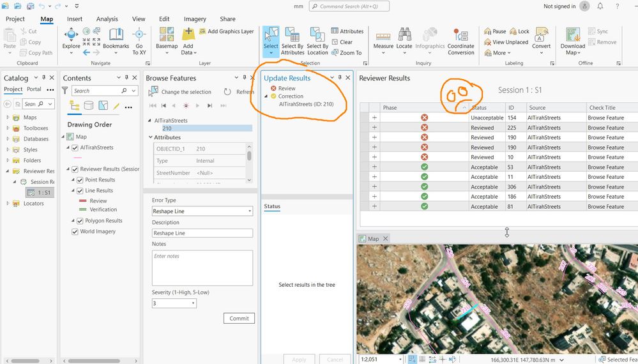Open the Locate binoculars tool
Screen dimensions: 638x364
click(404, 34)
